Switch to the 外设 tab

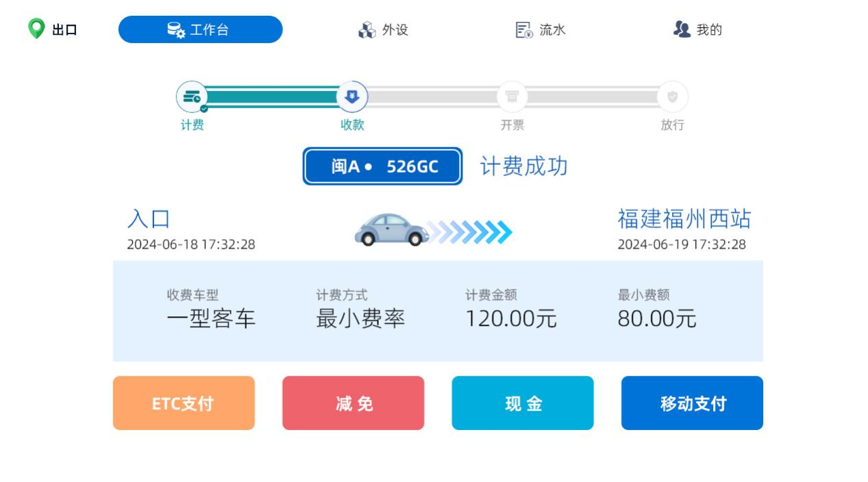[x=383, y=29]
